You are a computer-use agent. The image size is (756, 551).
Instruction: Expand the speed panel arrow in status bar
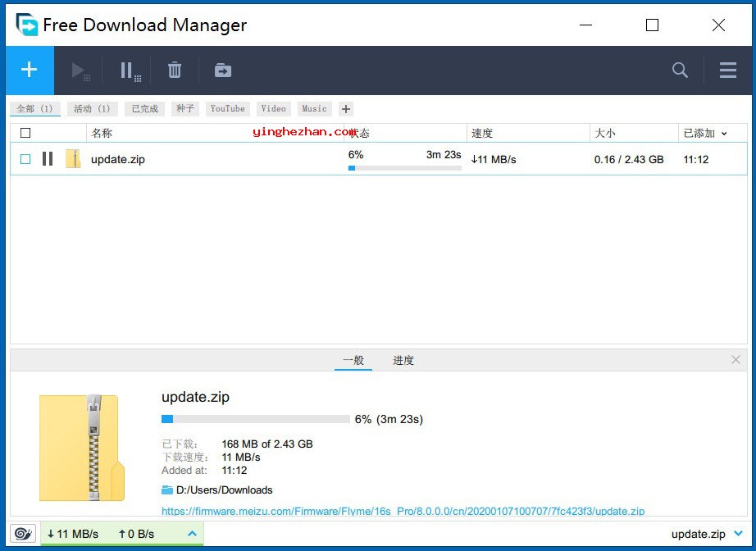pos(192,534)
